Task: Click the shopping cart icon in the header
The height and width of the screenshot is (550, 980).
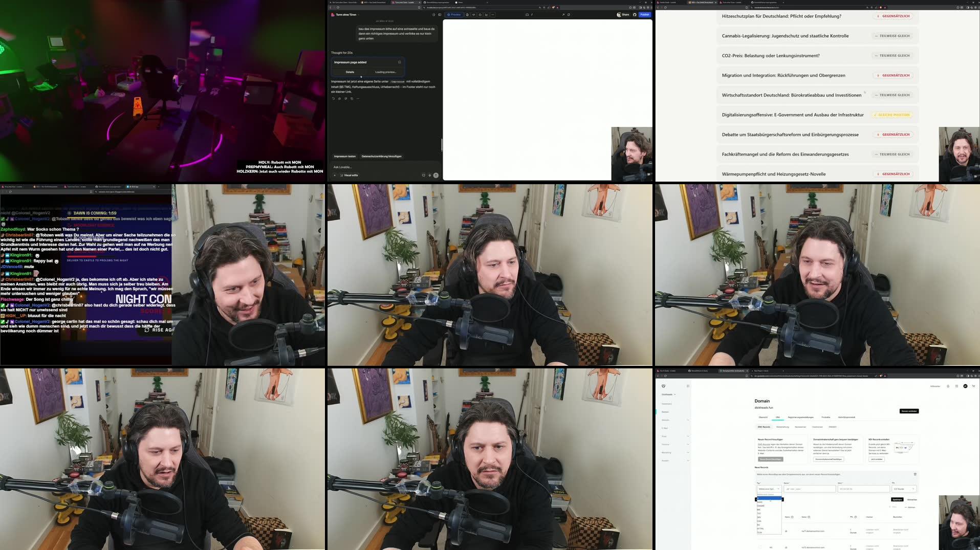Action: (x=973, y=386)
